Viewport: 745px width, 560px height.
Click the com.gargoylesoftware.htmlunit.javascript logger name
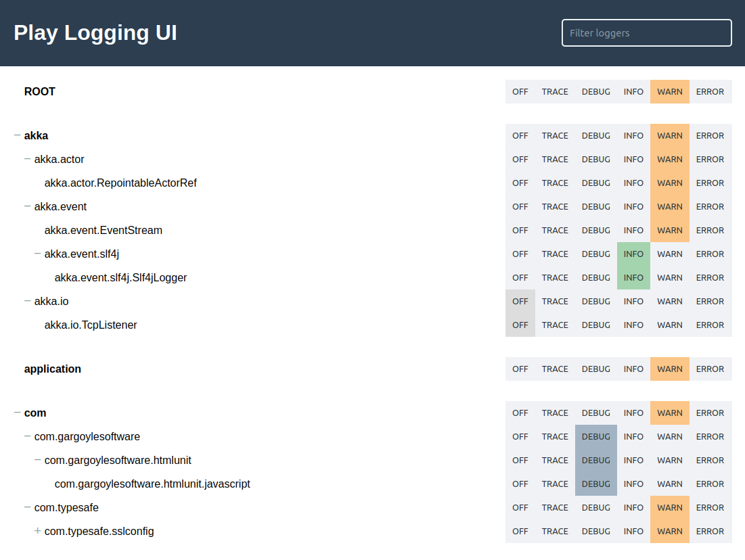[152, 484]
